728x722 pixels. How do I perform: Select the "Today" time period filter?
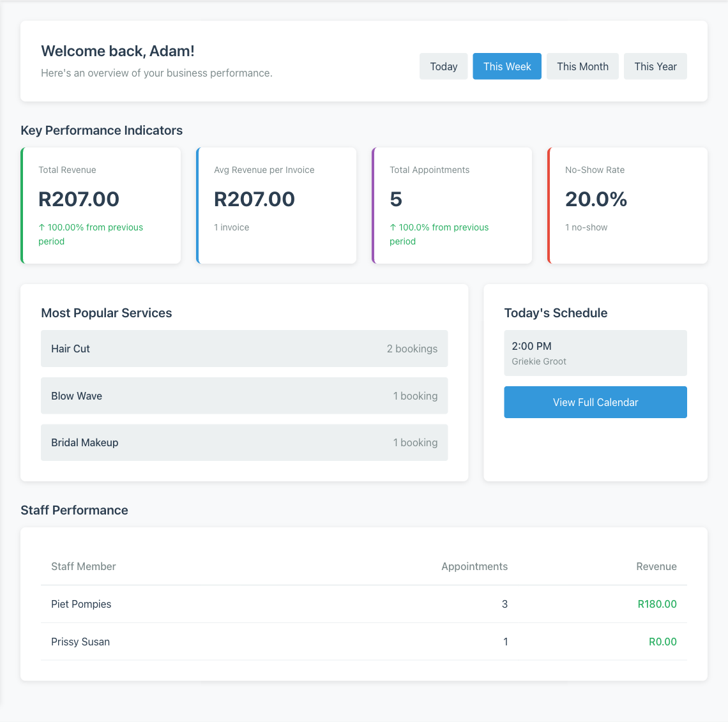click(443, 66)
